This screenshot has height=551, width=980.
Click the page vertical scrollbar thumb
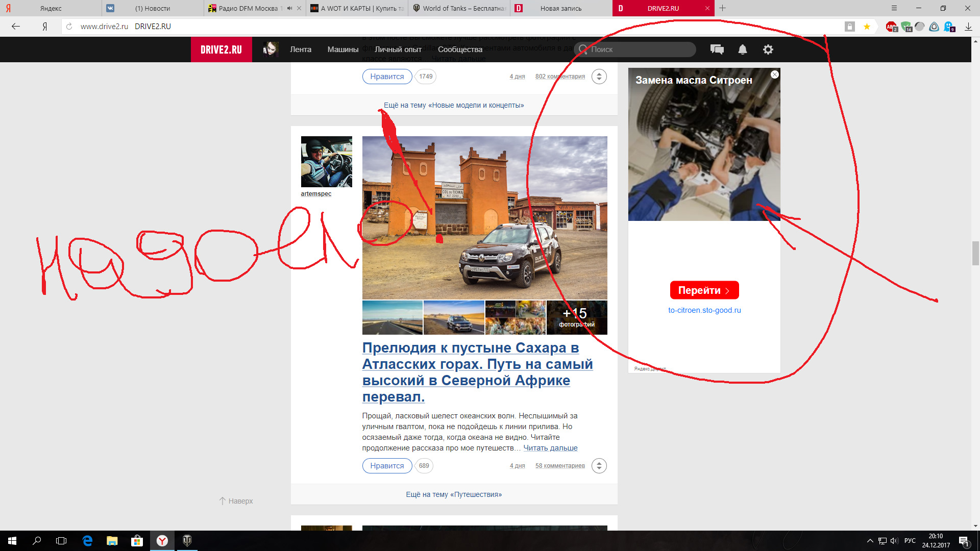tap(975, 254)
